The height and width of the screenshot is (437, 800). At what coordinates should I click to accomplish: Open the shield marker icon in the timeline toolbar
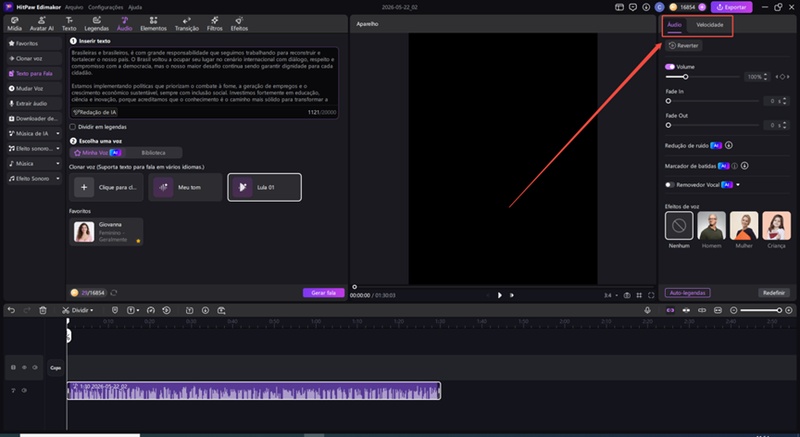pyautogui.click(x=115, y=310)
